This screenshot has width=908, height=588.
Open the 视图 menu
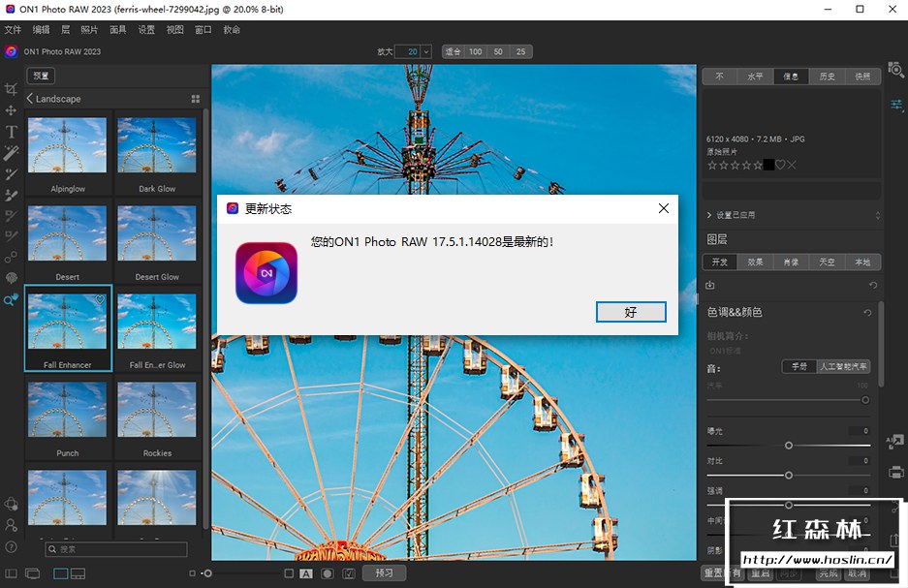click(174, 29)
